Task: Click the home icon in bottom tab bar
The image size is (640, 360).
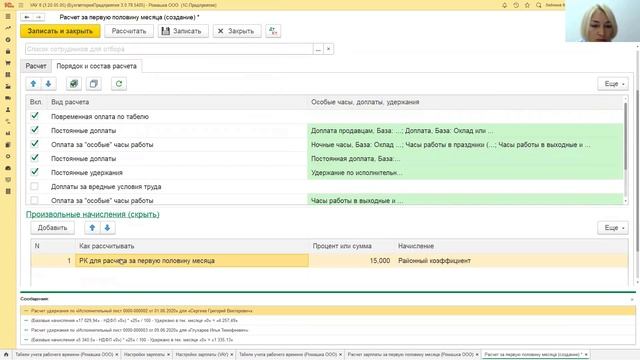Action: point(6,354)
